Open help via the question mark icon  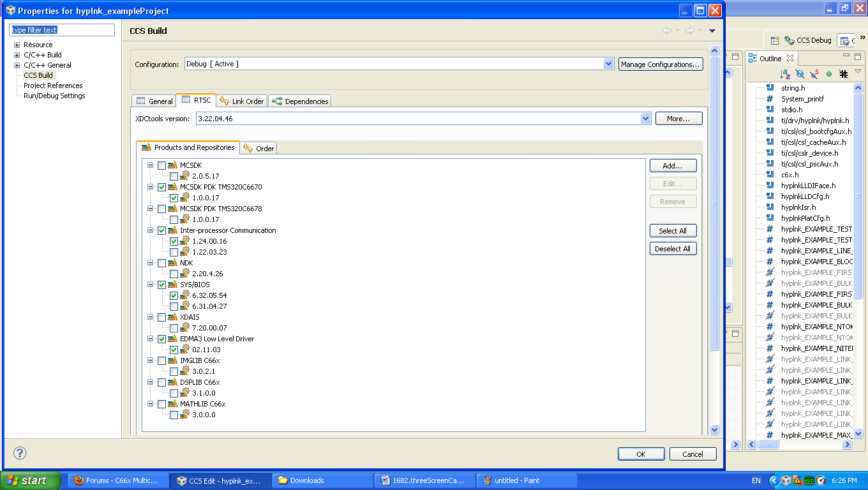[19, 453]
